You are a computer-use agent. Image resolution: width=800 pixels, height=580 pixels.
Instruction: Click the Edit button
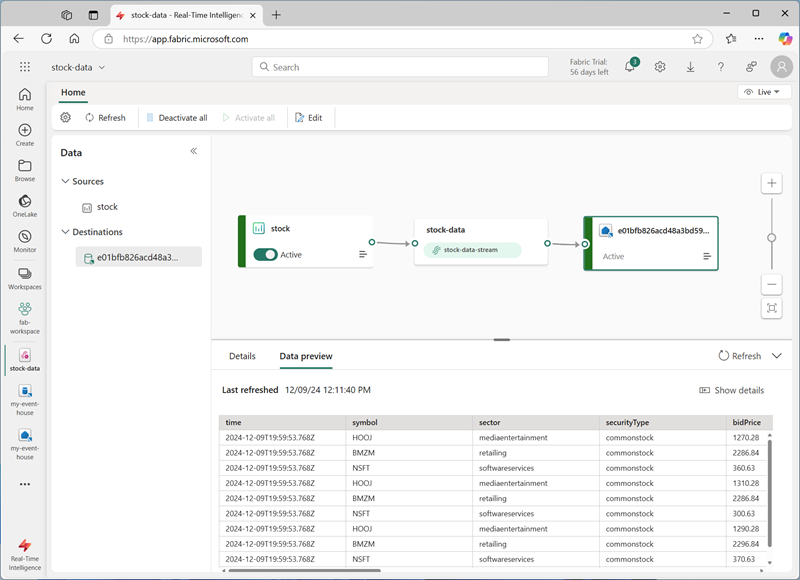[x=309, y=117]
